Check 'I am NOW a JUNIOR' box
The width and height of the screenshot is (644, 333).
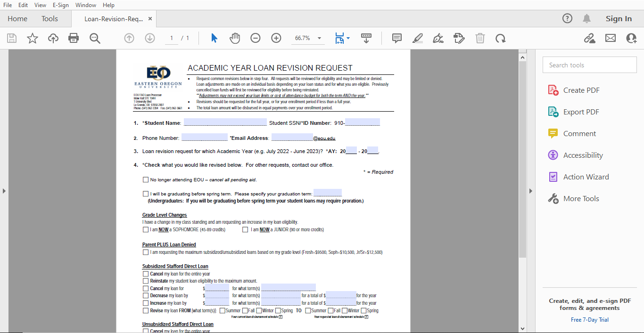[x=245, y=229]
